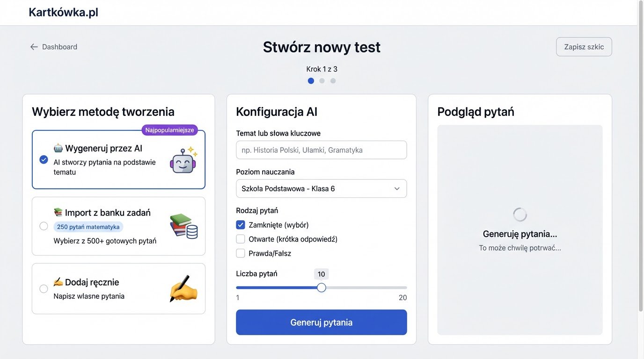The height and width of the screenshot is (359, 644).
Task: Enable the Otwarte (krótka odpowiedź) checkbox
Action: point(240,238)
